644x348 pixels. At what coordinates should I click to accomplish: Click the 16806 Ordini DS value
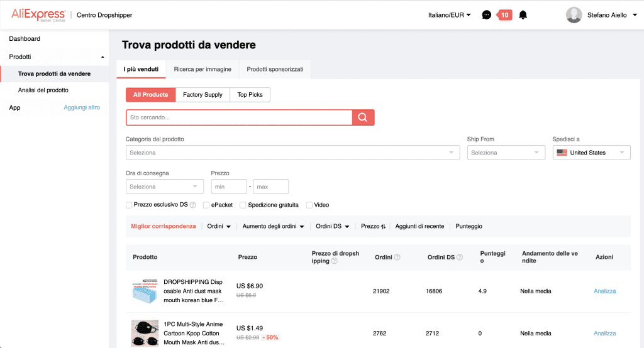coord(434,291)
